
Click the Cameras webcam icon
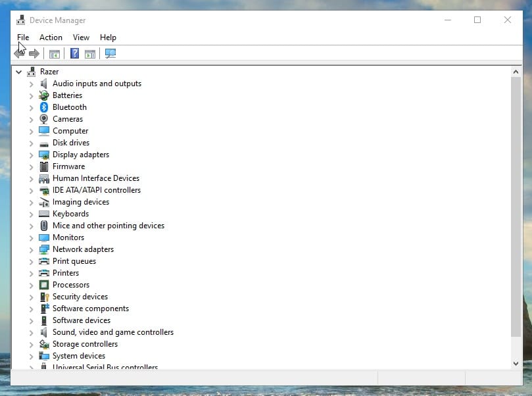pos(44,119)
